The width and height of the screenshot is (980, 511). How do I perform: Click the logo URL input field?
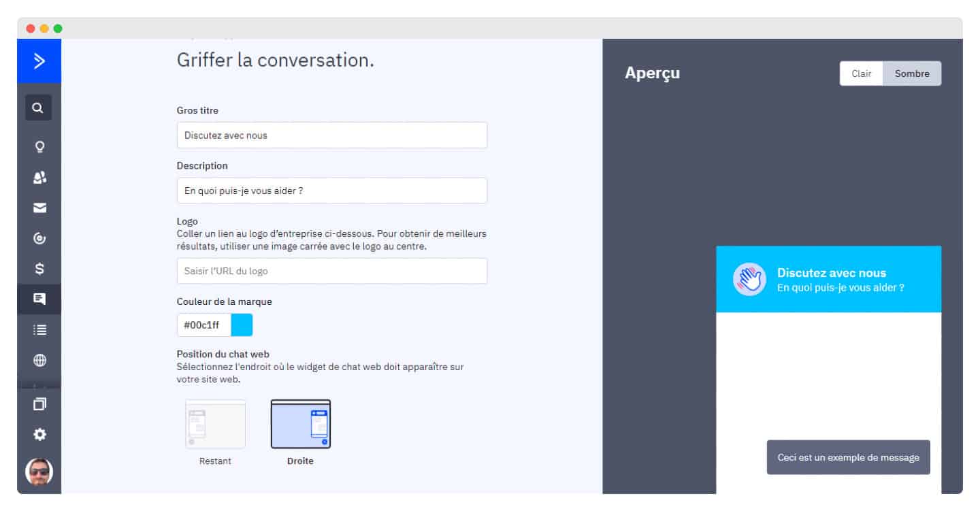332,271
